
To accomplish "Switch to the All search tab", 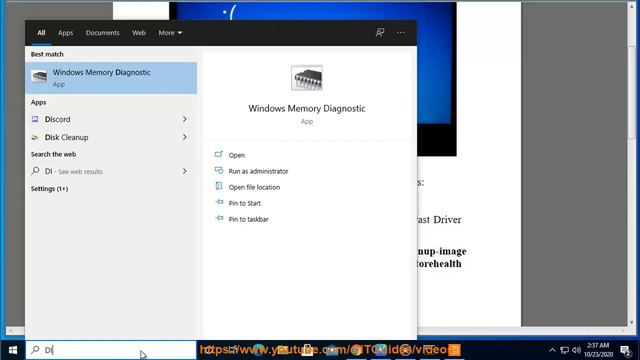I will tap(41, 33).
